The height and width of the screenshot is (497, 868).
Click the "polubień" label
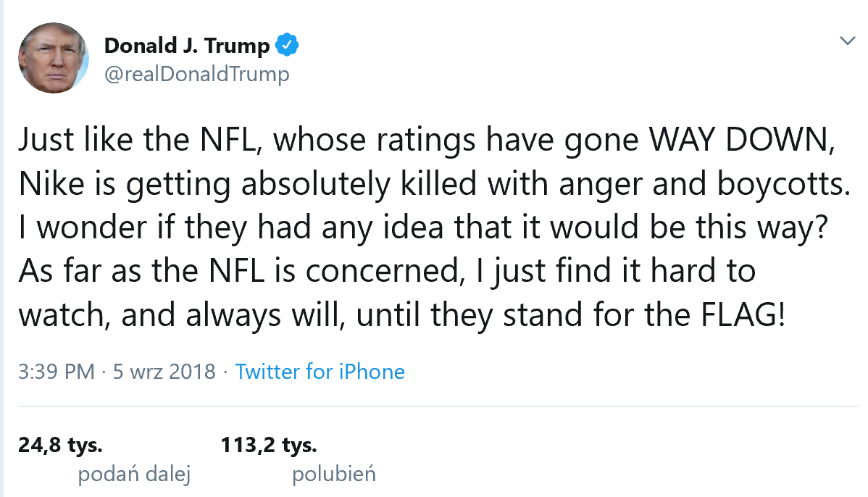[x=334, y=475]
